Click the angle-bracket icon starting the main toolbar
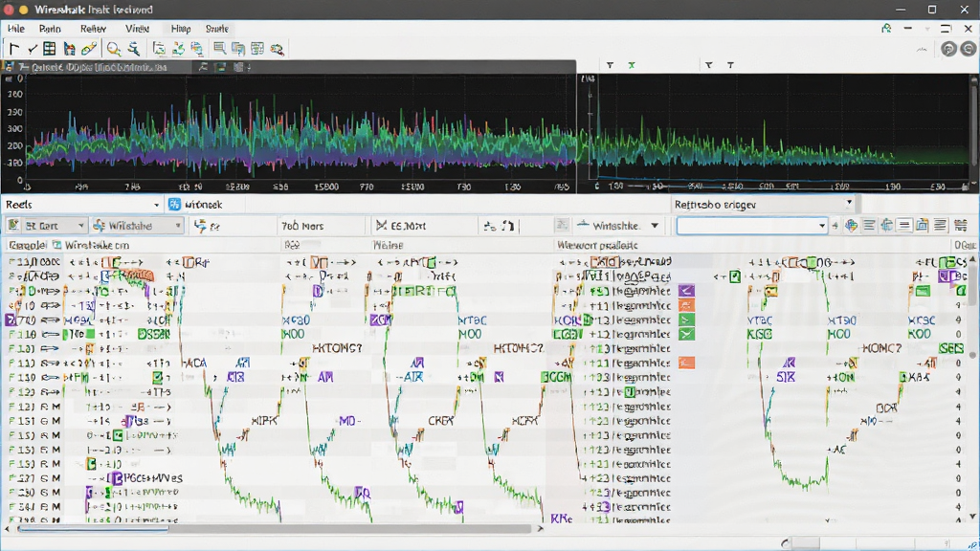980x551 pixels. (13, 49)
